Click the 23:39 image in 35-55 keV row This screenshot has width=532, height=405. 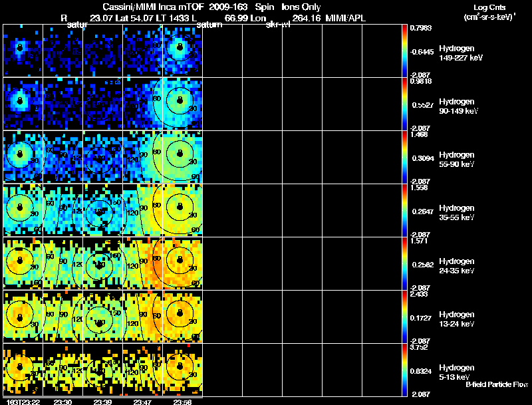point(102,210)
